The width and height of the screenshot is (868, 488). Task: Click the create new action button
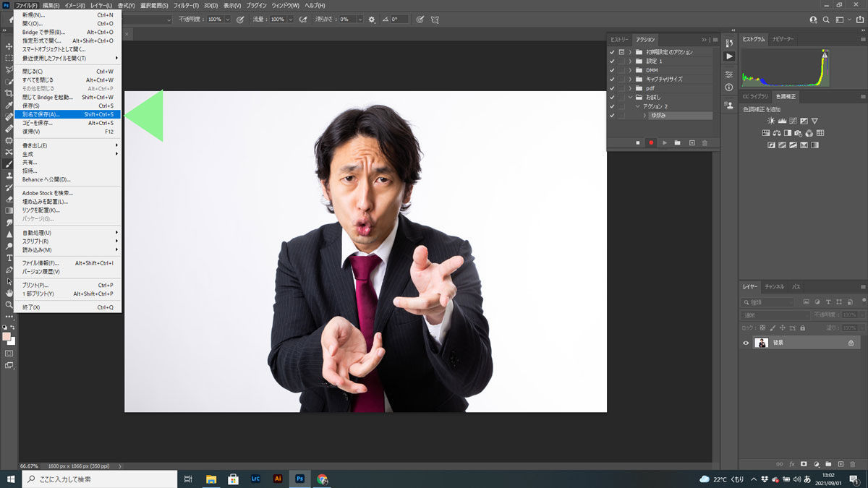pyautogui.click(x=692, y=142)
